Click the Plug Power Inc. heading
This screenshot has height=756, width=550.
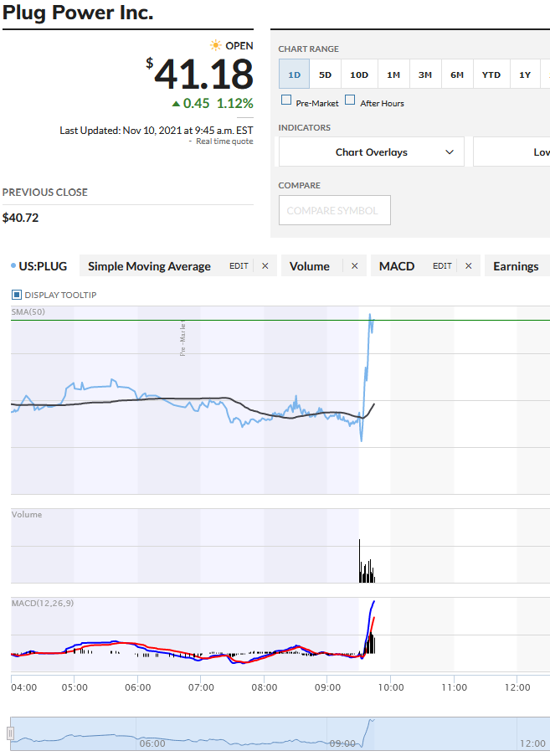click(78, 12)
